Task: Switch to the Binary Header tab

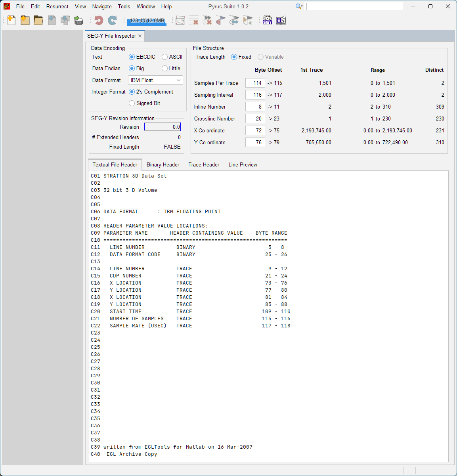Action: coord(163,165)
